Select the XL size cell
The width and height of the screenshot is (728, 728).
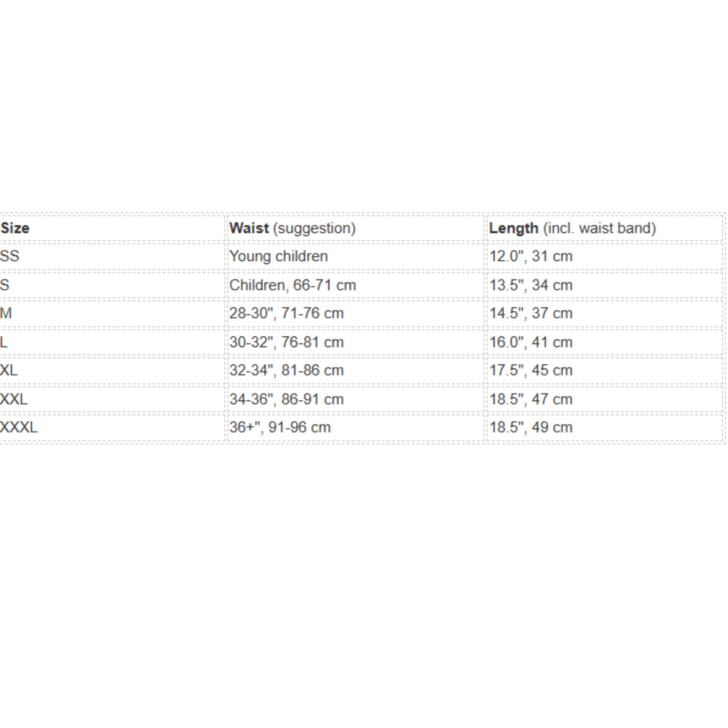point(9,370)
